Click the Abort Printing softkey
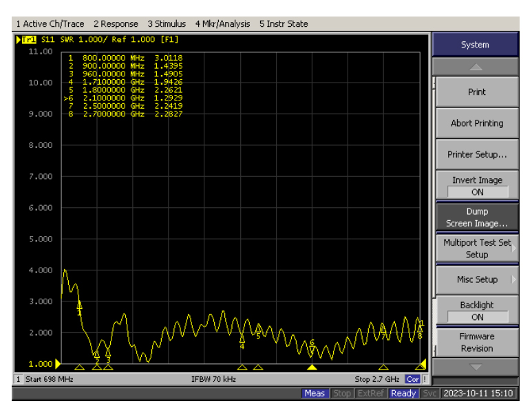 click(x=476, y=123)
